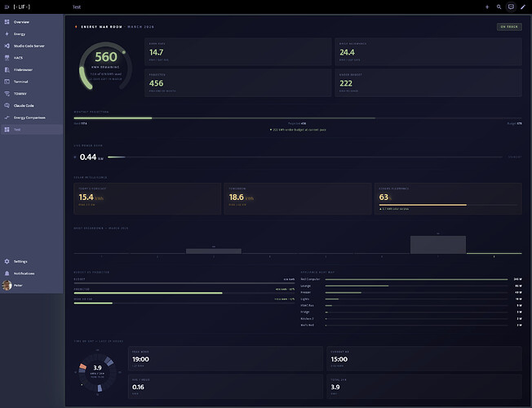Open Filebrowser from the sidebar

[32, 69]
